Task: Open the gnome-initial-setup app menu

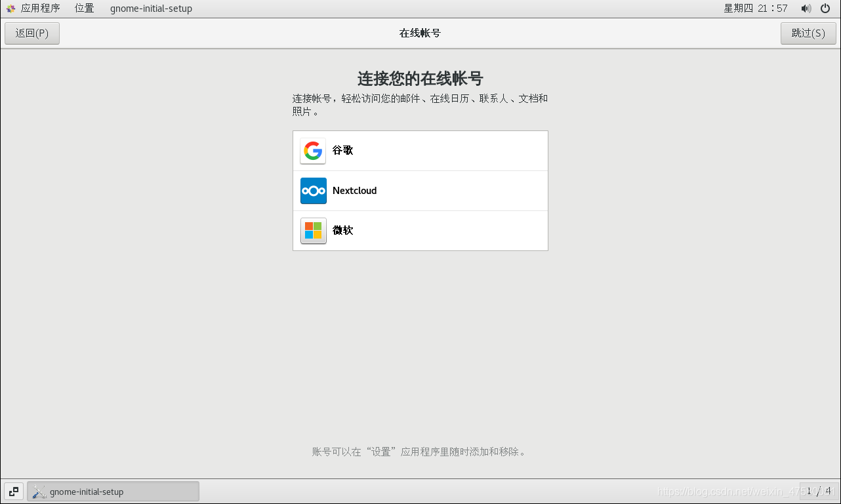Action: pos(151,9)
